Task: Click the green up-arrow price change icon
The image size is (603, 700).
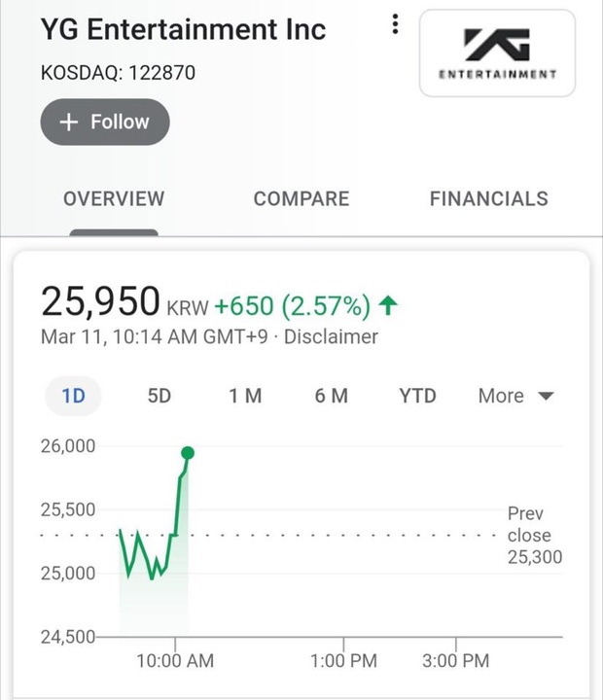Action: click(389, 306)
